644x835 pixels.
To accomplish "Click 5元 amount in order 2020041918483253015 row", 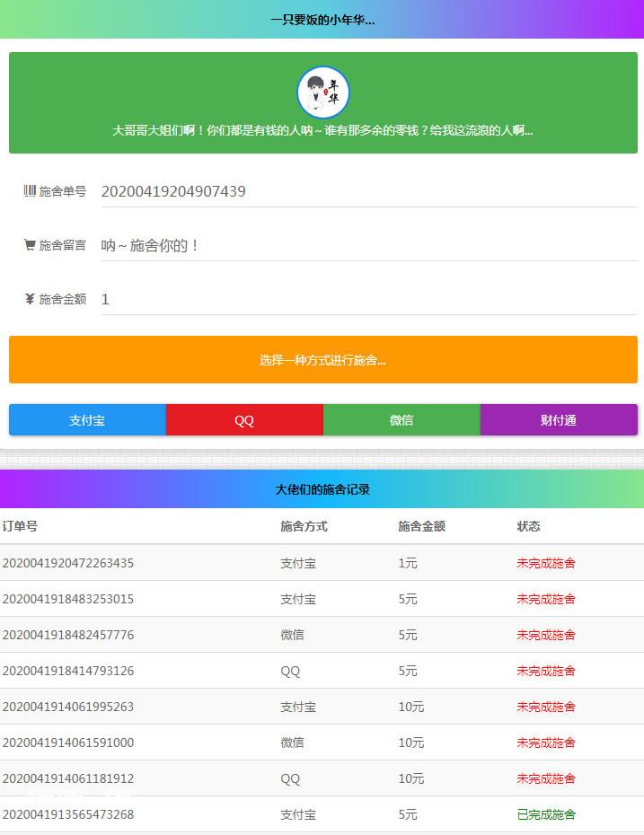I will tap(408, 599).
